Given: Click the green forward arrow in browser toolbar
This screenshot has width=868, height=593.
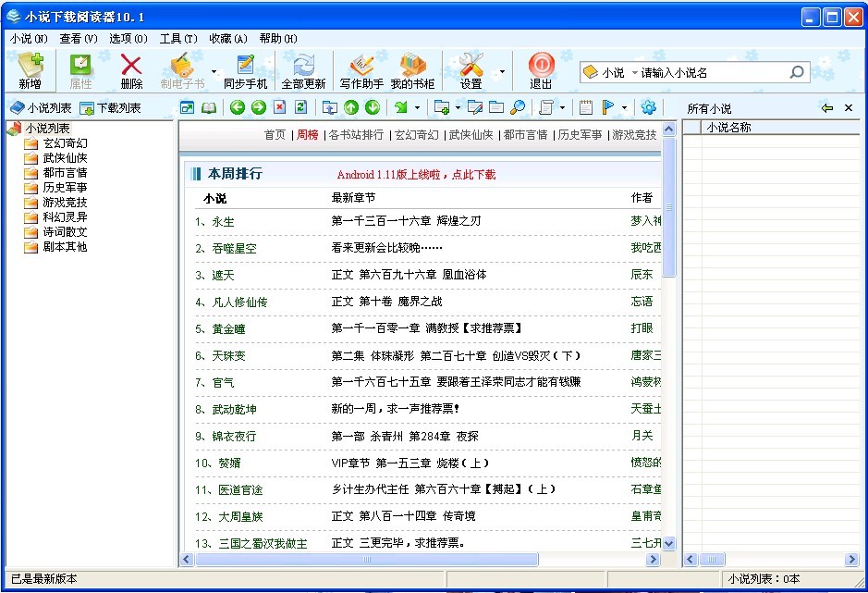Looking at the screenshot, I should pos(259,107).
